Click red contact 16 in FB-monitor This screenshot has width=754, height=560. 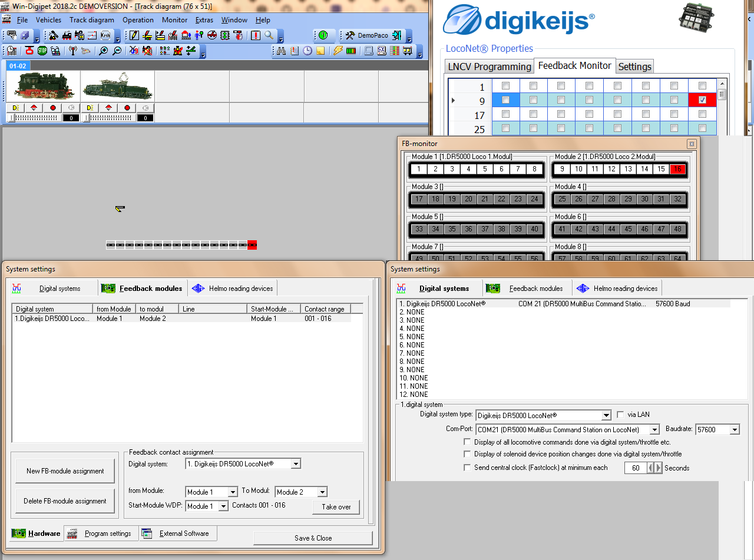pos(678,169)
